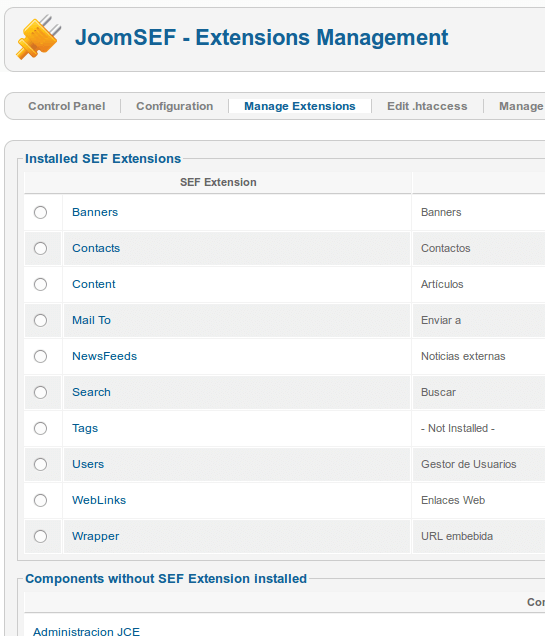Open the Tags extension link
Image resolution: width=545 pixels, height=636 pixels.
pyautogui.click(x=85, y=428)
